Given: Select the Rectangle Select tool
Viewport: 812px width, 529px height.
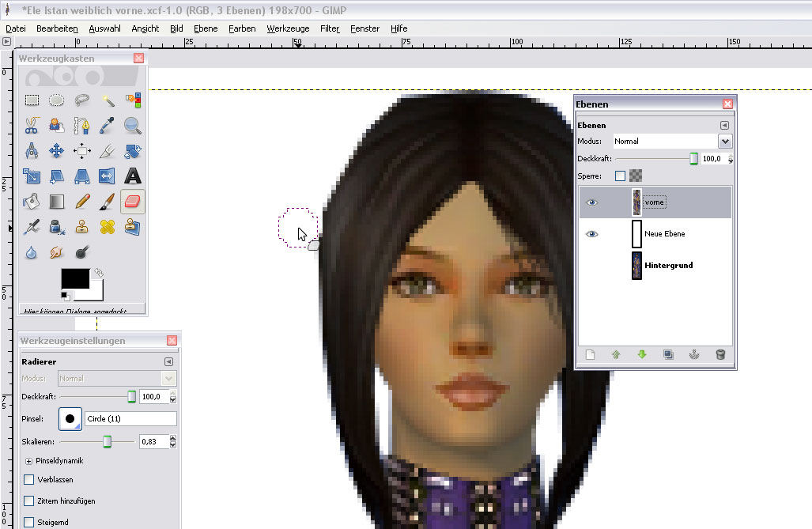Looking at the screenshot, I should click(x=32, y=100).
